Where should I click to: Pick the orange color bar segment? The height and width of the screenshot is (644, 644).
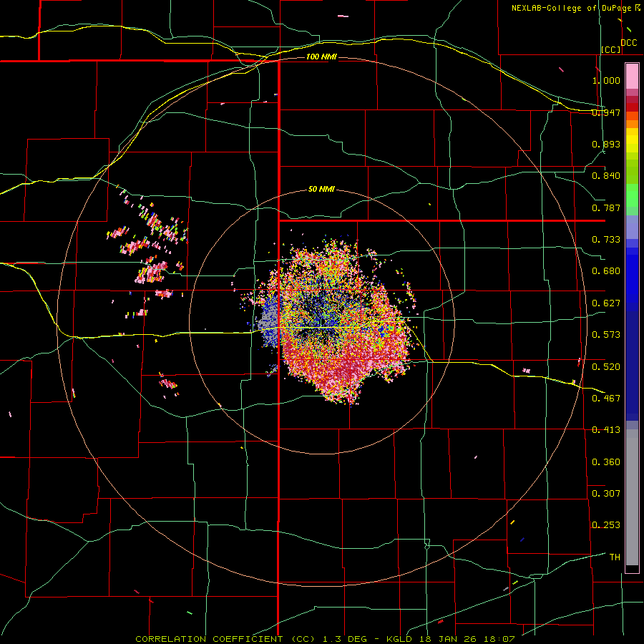[632, 124]
